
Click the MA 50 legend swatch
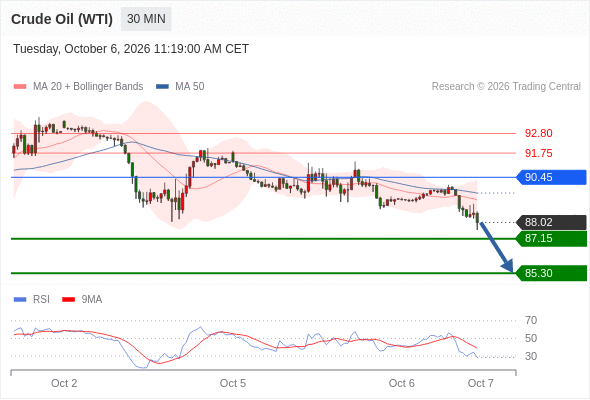(x=162, y=87)
